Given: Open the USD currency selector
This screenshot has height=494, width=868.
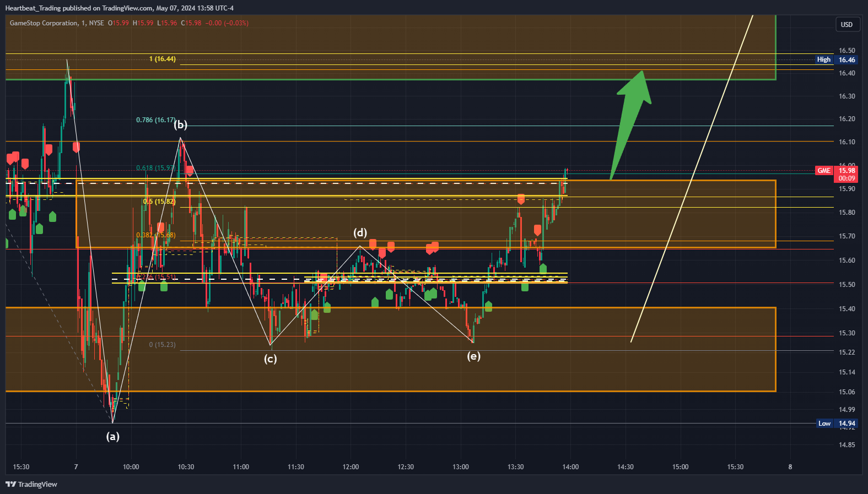Looking at the screenshot, I should pyautogui.click(x=847, y=24).
